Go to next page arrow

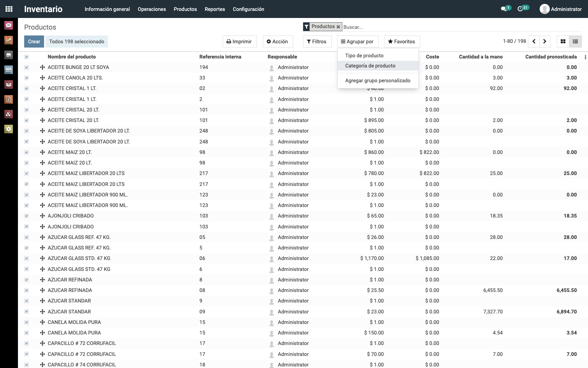point(545,41)
